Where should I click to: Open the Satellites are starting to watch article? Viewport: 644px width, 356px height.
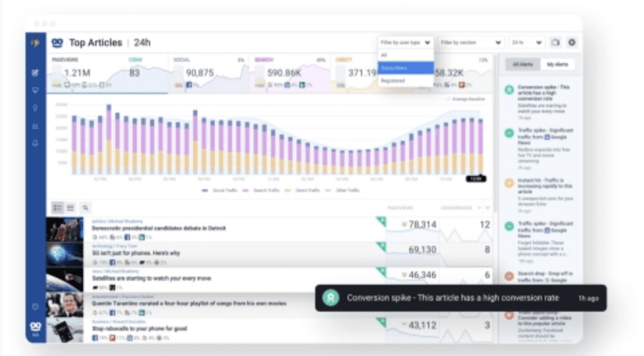tap(151, 278)
